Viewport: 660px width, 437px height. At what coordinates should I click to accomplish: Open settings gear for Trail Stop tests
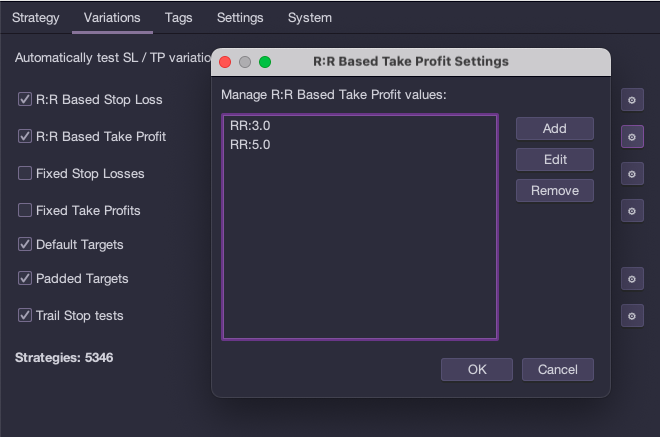632,316
